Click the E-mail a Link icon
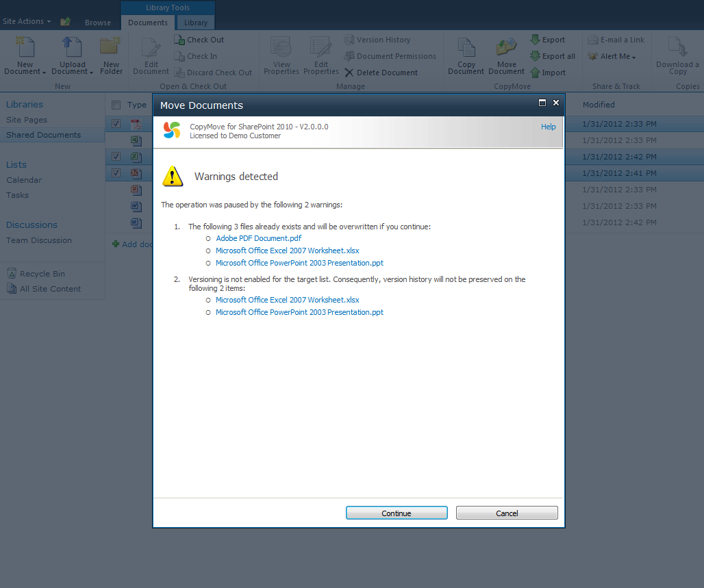The height and width of the screenshot is (588, 704). point(592,40)
